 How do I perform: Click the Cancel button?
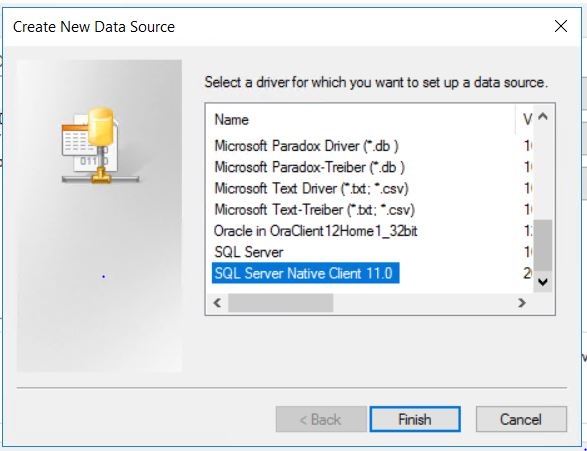click(x=521, y=419)
